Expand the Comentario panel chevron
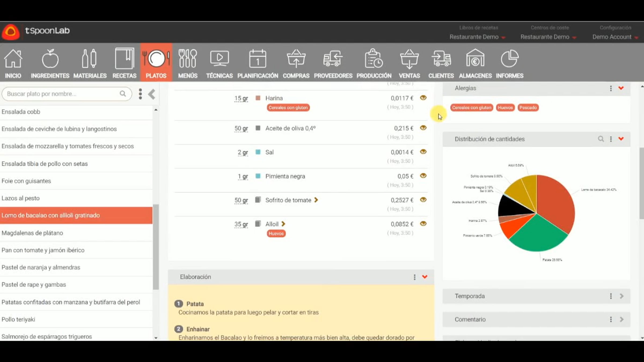The image size is (644, 362). 622,319
